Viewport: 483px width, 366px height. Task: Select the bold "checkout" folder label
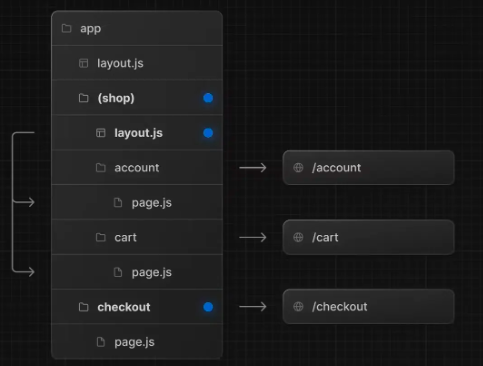tap(124, 307)
